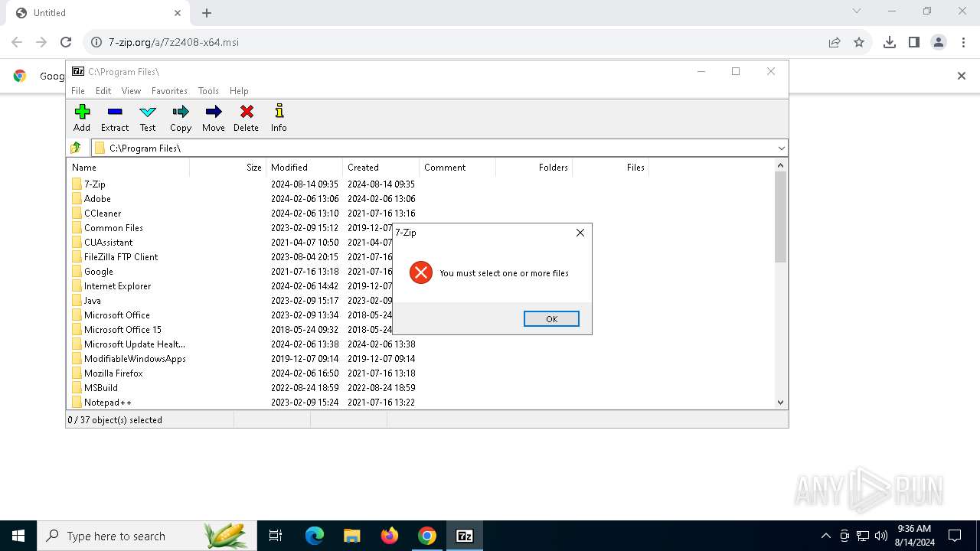Select the Microsoft Office 15 folder
Screen dimensions: 980x551
[x=122, y=330]
